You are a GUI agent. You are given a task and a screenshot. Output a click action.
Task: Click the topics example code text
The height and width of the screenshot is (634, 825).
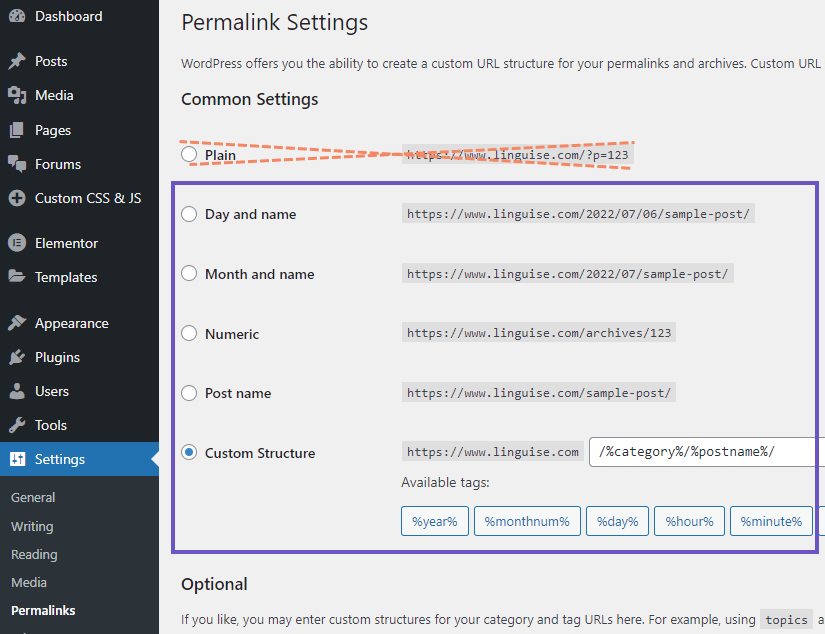[x=786, y=620]
